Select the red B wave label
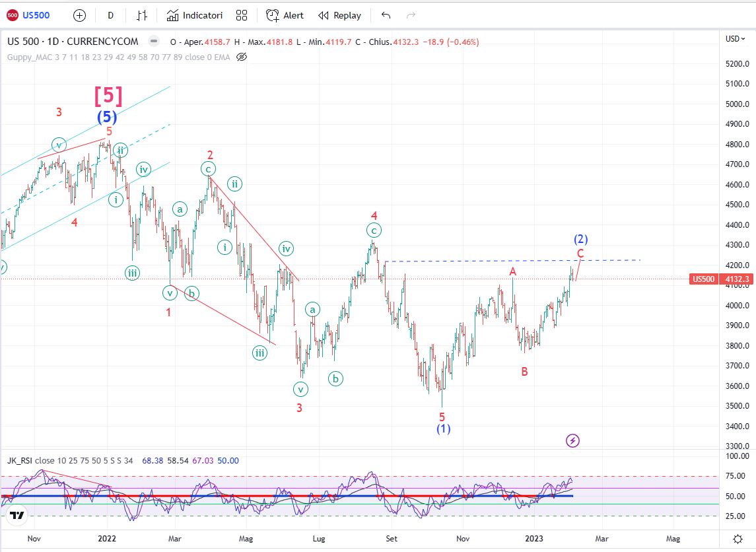The width and height of the screenshot is (756, 552). (x=524, y=372)
